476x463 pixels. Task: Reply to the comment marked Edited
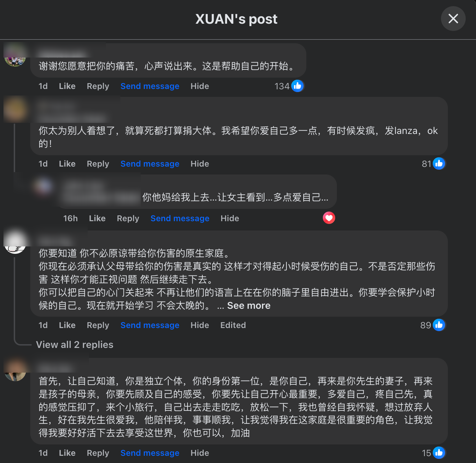98,325
